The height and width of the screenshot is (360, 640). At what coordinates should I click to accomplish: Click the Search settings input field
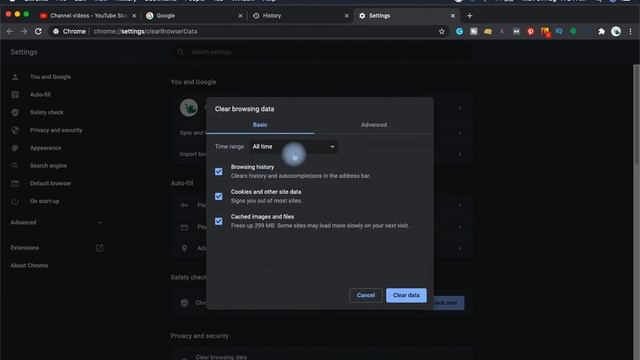click(322, 52)
